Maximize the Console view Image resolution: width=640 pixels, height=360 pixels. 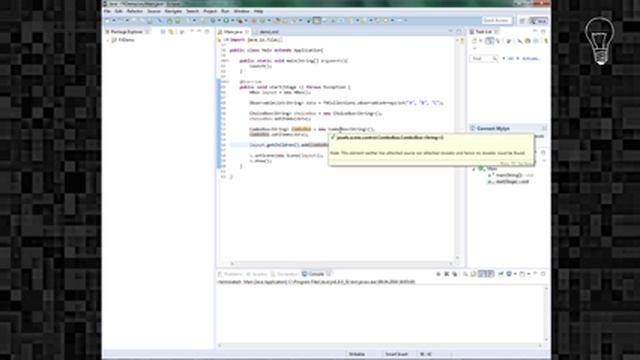(543, 274)
